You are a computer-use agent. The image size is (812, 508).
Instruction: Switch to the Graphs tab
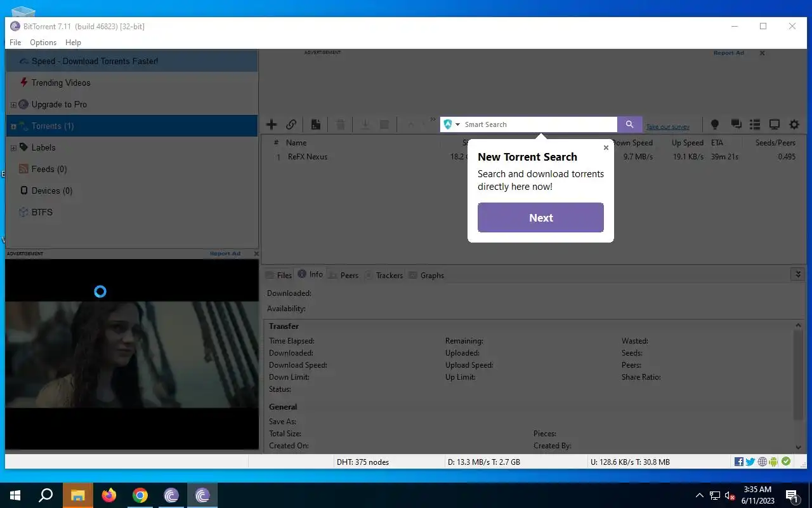tap(426, 275)
